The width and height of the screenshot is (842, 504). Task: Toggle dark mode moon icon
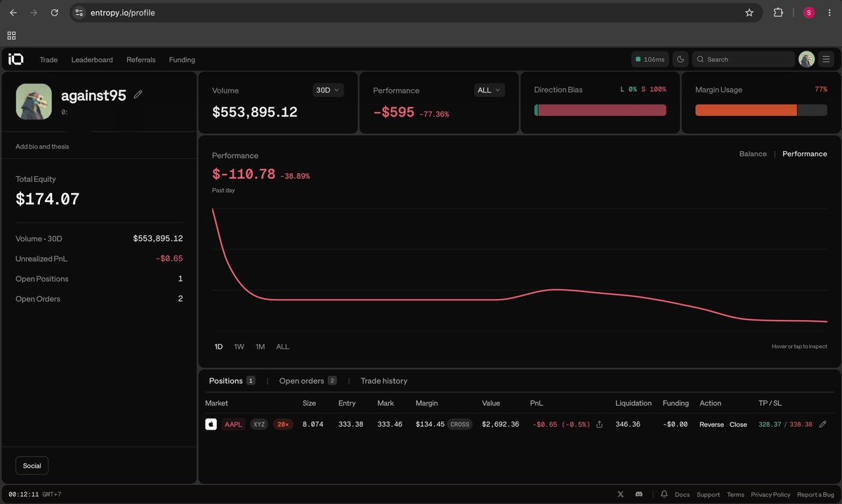click(680, 59)
